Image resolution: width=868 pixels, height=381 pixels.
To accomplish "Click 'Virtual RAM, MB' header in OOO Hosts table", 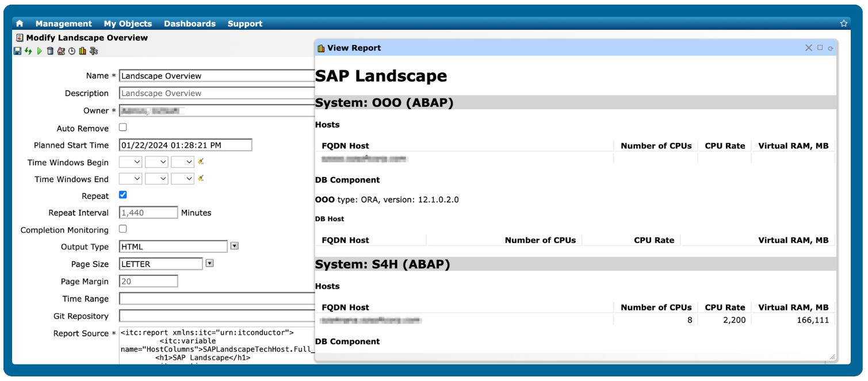I will (793, 146).
